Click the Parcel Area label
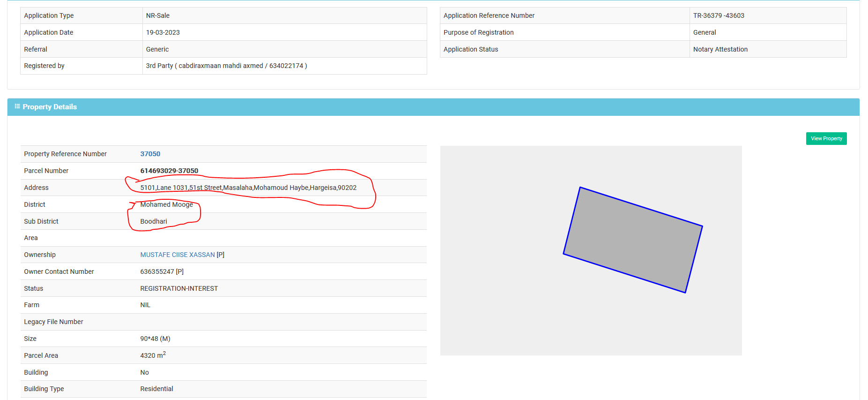Screen dimensions: 868x400 coord(41,355)
